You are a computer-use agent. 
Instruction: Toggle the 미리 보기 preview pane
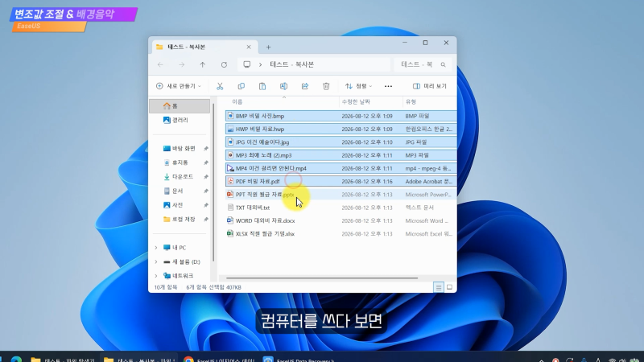pos(430,86)
